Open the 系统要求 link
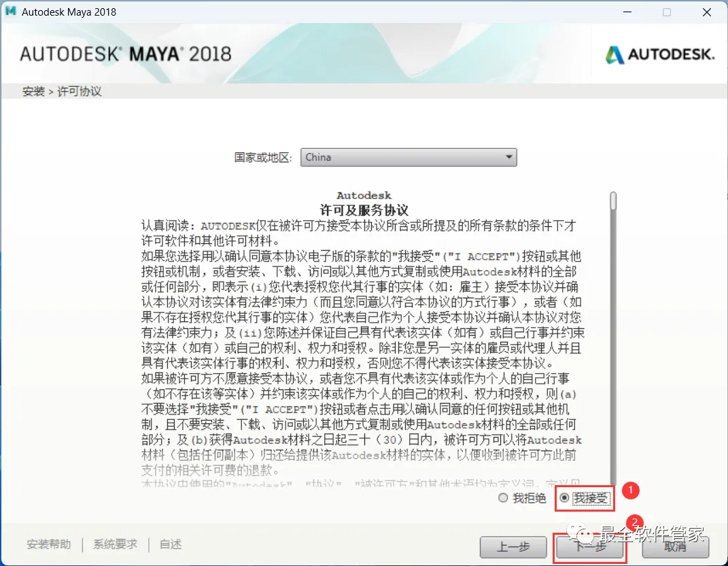This screenshot has height=566, width=728. pyautogui.click(x=115, y=544)
